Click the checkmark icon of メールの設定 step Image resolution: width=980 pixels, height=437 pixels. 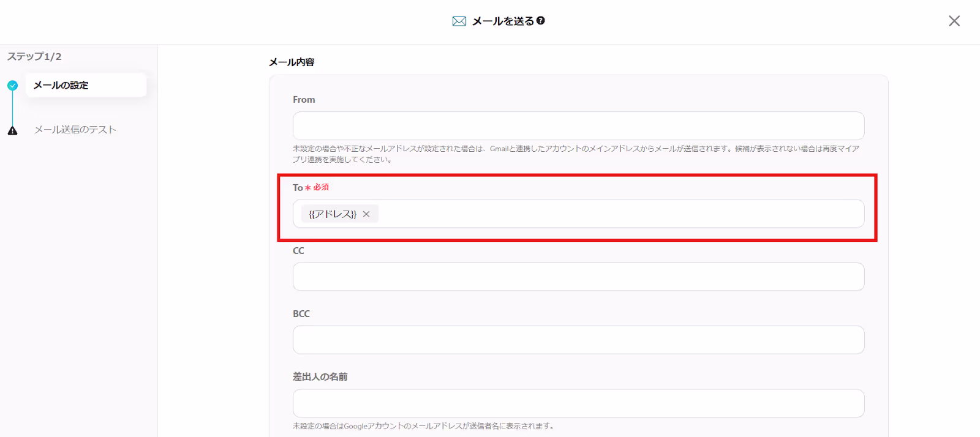pyautogui.click(x=12, y=86)
